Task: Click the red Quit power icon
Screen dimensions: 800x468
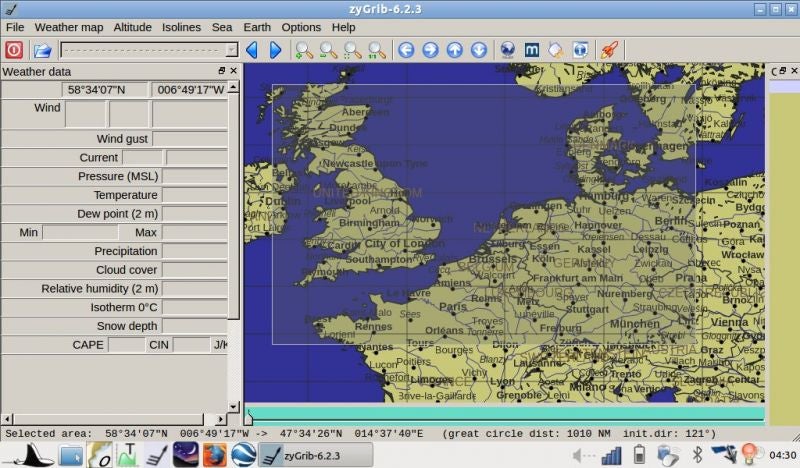Action: [x=14, y=50]
